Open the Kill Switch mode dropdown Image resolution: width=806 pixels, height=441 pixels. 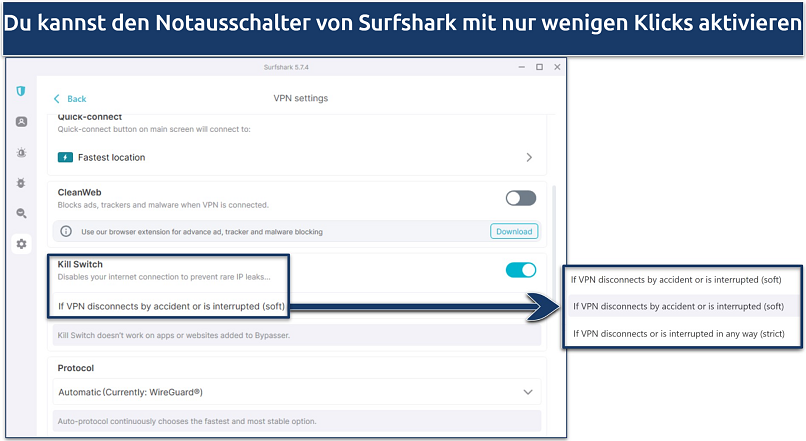click(x=172, y=306)
